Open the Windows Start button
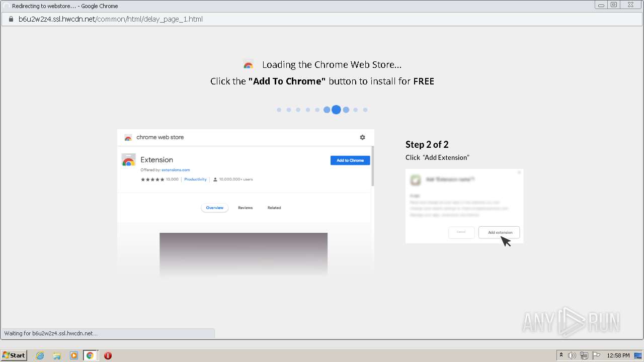This screenshot has width=644, height=362. [14, 355]
